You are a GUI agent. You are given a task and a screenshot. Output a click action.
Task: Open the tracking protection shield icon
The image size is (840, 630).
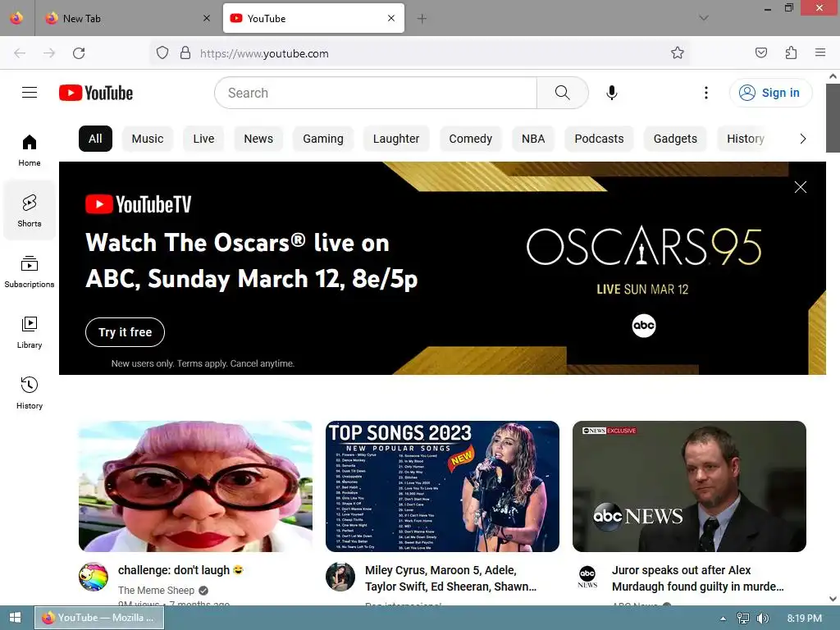coord(162,52)
